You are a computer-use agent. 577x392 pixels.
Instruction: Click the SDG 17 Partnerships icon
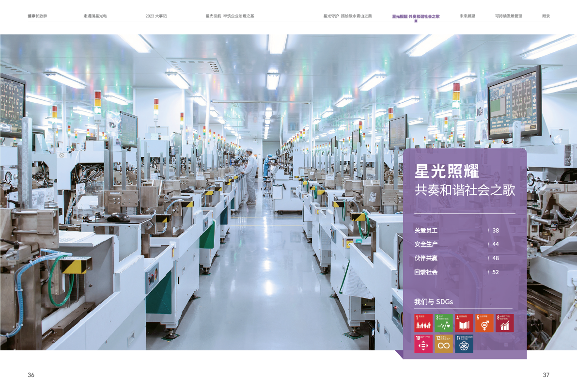[x=464, y=343]
